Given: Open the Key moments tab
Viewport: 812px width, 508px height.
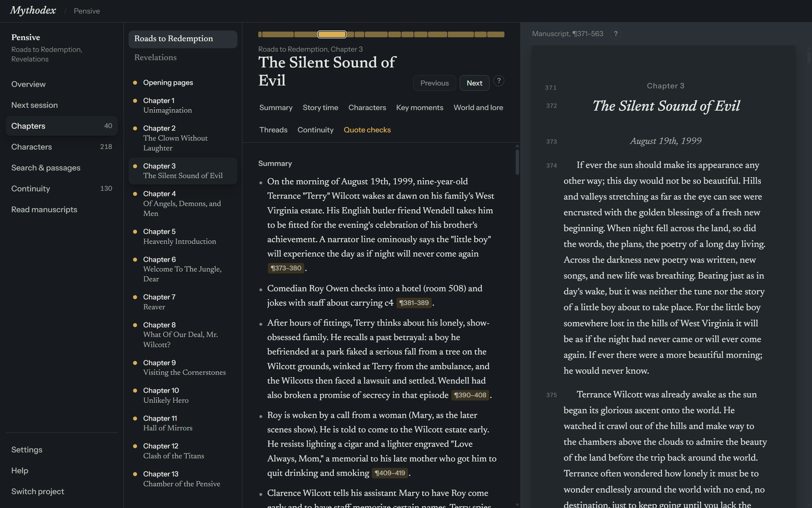Looking at the screenshot, I should 420,108.
